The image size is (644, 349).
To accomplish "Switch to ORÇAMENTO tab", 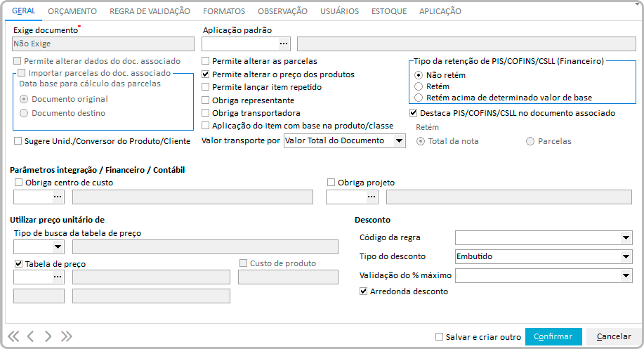I will (x=72, y=11).
